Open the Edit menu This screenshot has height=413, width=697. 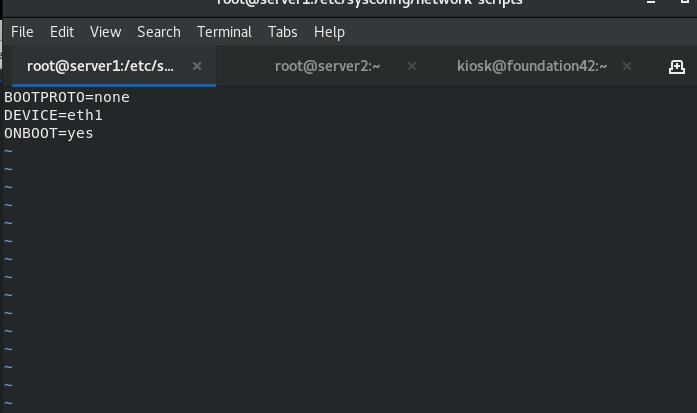coord(62,32)
